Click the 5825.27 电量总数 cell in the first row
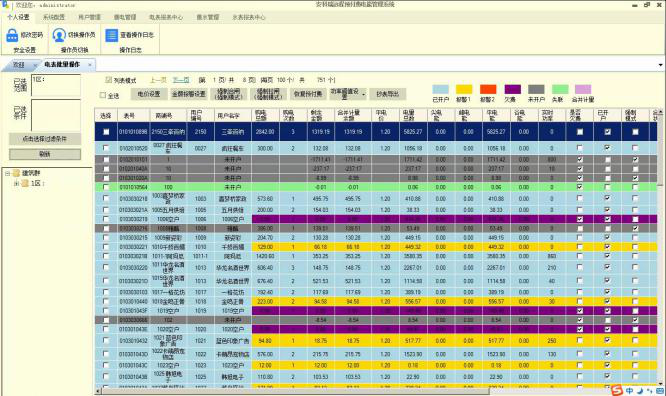 pos(413,132)
